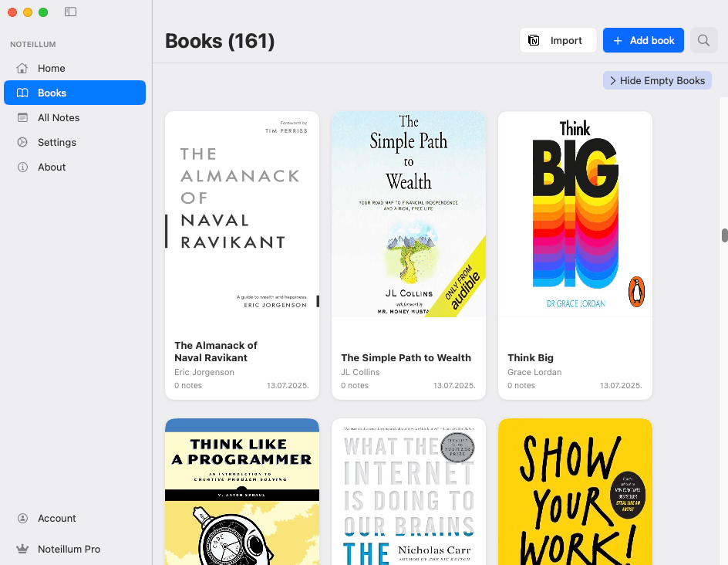This screenshot has height=565, width=728.
Task: Click the All Notes list icon
Action: click(22, 117)
